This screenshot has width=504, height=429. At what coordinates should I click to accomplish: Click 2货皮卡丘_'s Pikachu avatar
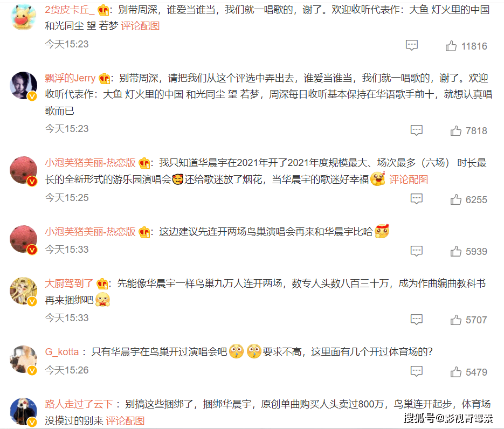[24, 17]
